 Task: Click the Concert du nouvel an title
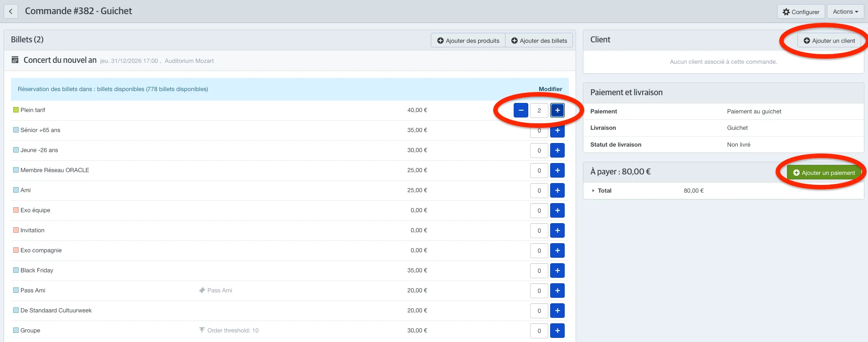click(60, 60)
